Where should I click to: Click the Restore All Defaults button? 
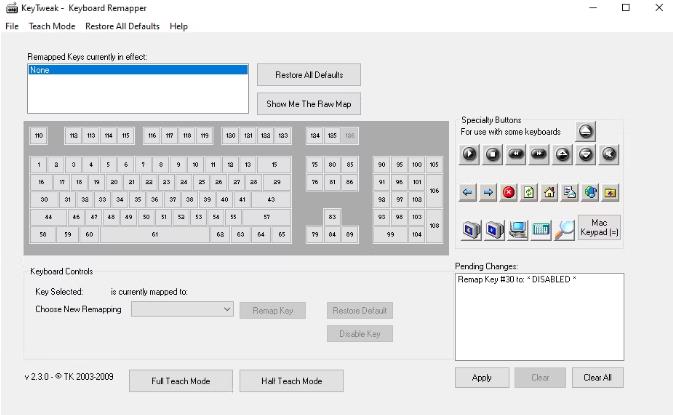tap(309, 75)
